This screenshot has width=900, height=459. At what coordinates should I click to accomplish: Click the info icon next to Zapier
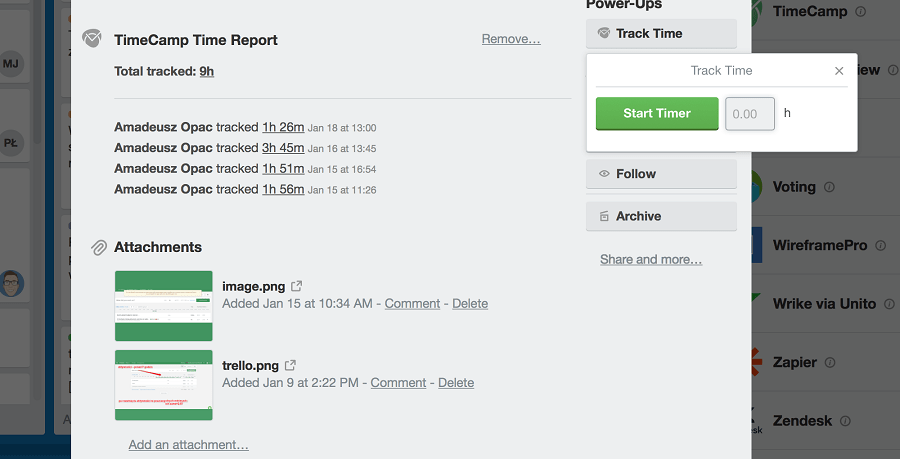pos(830,362)
